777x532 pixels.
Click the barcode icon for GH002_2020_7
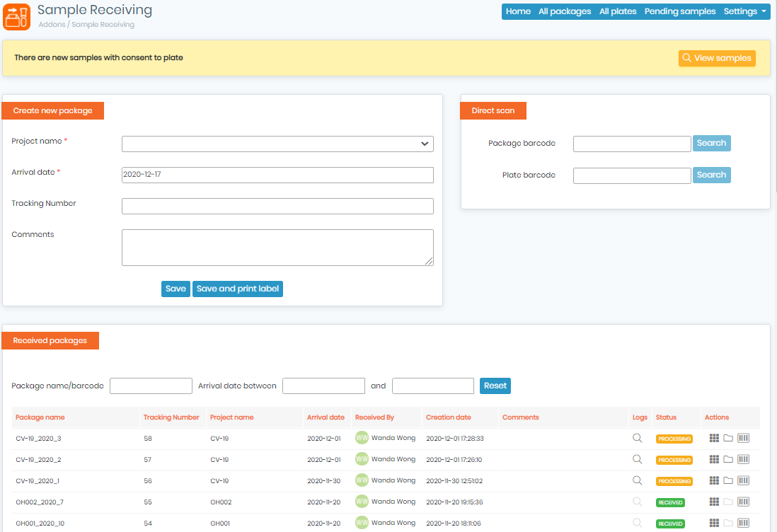click(743, 502)
